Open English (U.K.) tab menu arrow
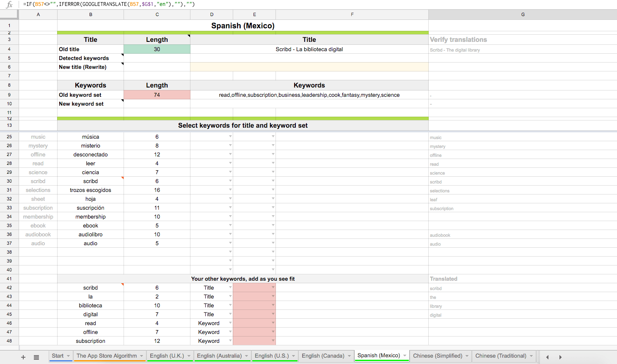Screen dimensions: 617x364 click(x=189, y=356)
